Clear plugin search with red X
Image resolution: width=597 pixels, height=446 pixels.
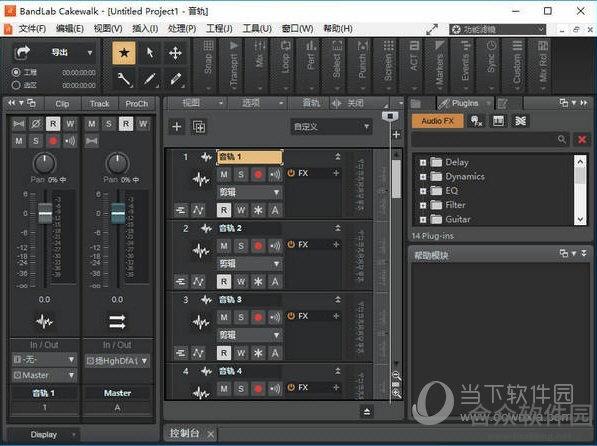click(582, 139)
